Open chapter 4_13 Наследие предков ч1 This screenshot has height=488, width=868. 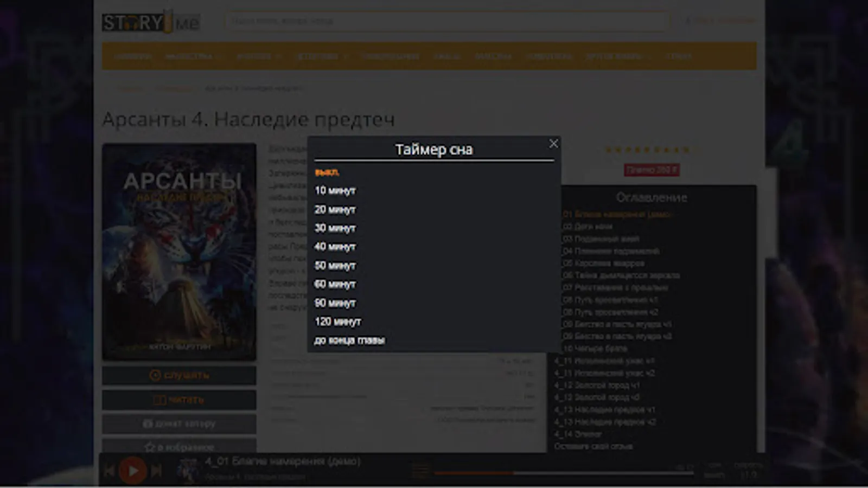605,410
